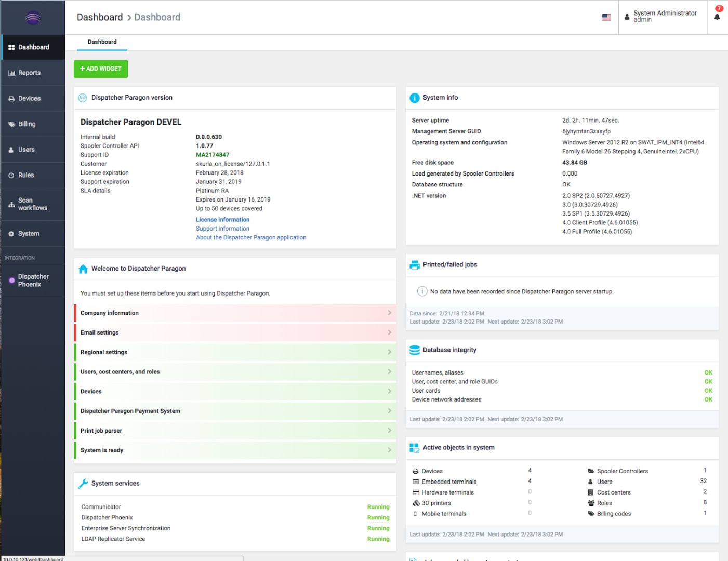This screenshot has height=561, width=728.
Task: Click the Free disk space value 43.84 GB
Action: [x=575, y=163]
